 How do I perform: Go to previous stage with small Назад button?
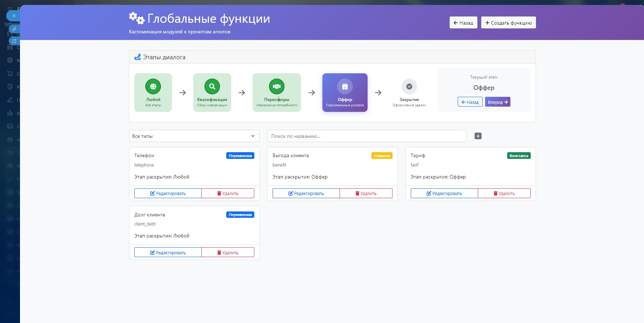coord(470,102)
